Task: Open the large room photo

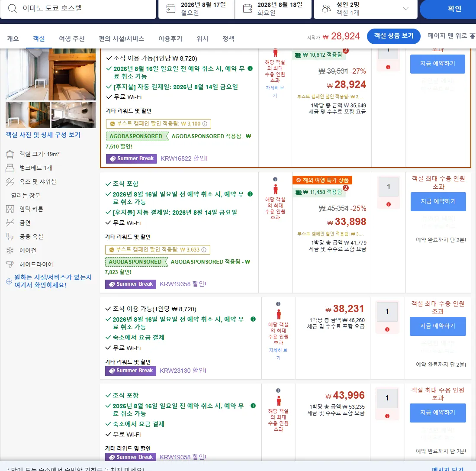Action: 50,74
